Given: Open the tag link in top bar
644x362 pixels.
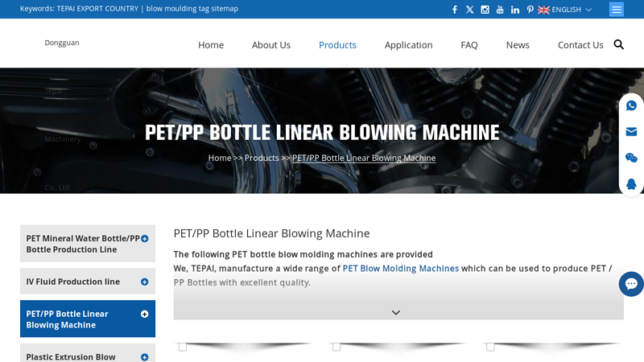Looking at the screenshot, I should (204, 9).
